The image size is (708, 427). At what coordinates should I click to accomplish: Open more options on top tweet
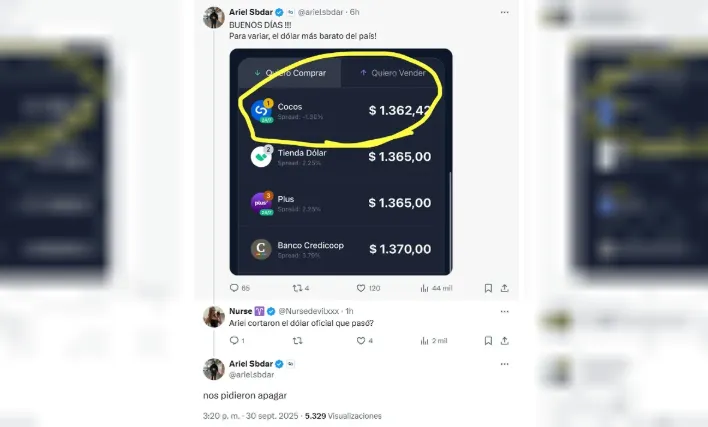(504, 12)
